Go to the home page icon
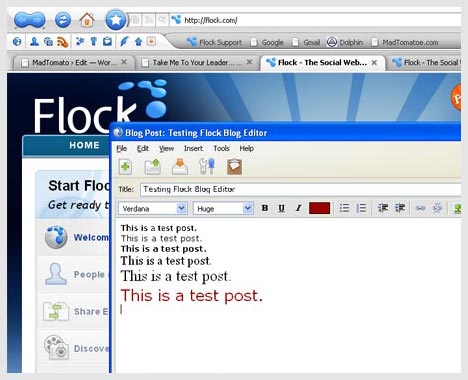468x380 pixels. tap(87, 20)
